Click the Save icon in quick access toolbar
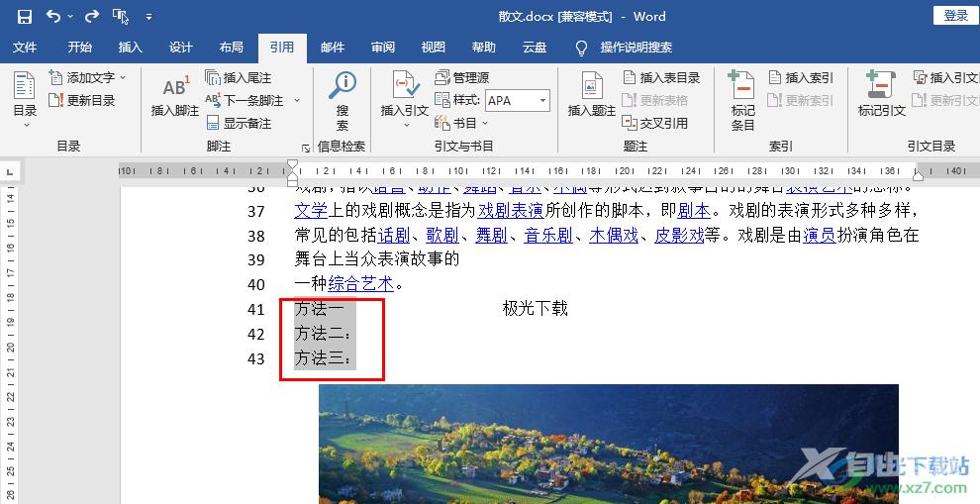This screenshot has height=504, width=980. (x=25, y=16)
